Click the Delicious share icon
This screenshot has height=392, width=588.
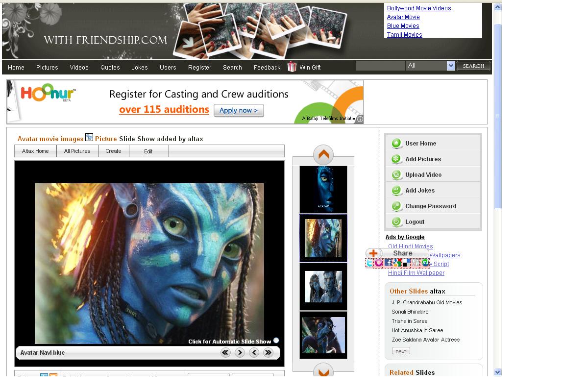click(x=406, y=263)
